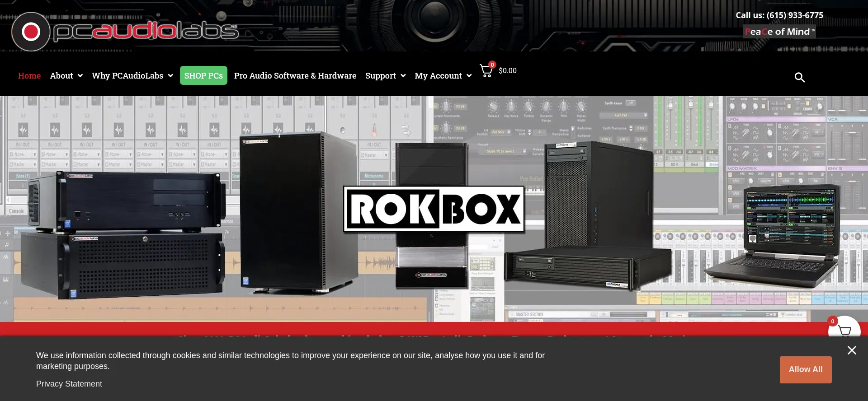Open the site search magnifier icon
868x401 pixels.
(x=799, y=77)
